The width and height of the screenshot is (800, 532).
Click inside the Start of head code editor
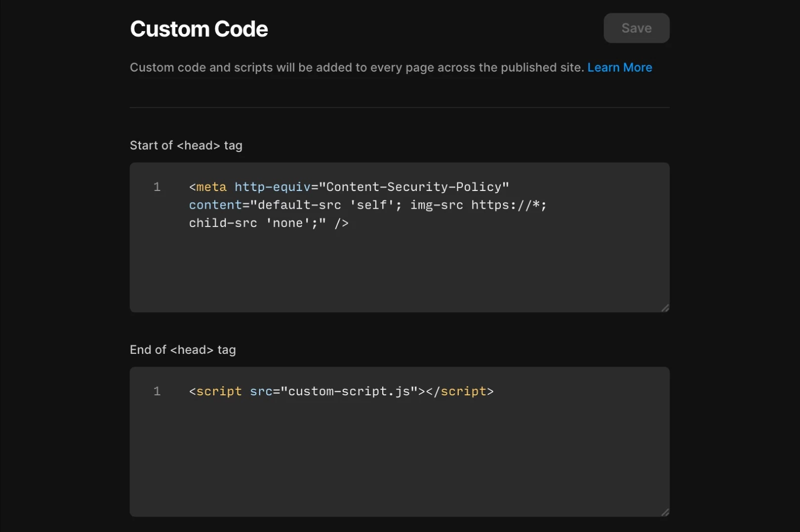[400, 237]
